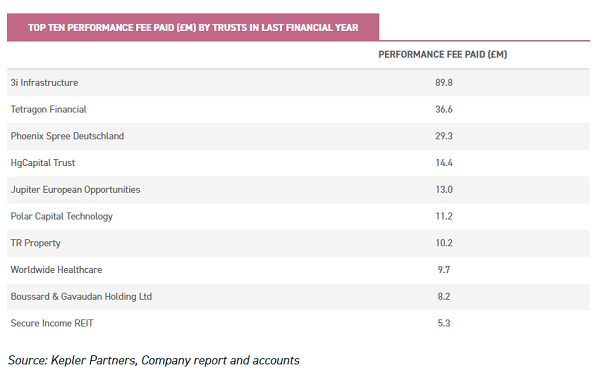The image size is (600, 375).
Task: Click the 36.6 fee value
Action: 443,109
